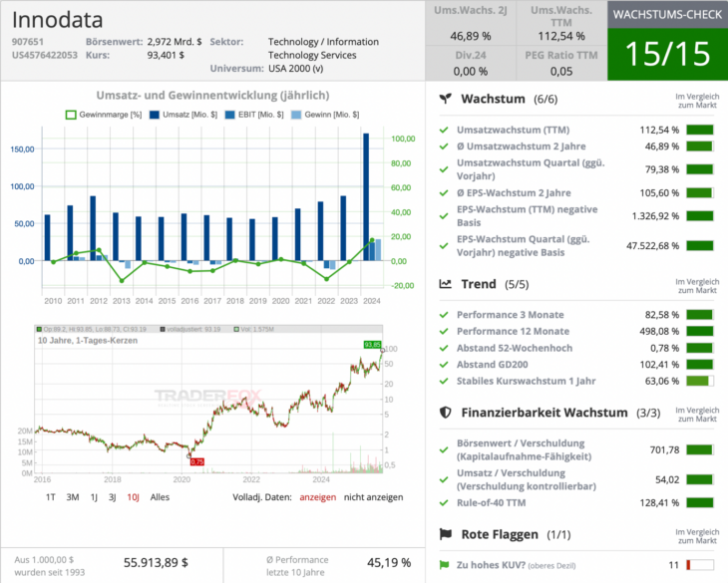The height and width of the screenshot is (583, 728).
Task: Click the 2024 Umsatz bar in the chart
Action: 367,197
